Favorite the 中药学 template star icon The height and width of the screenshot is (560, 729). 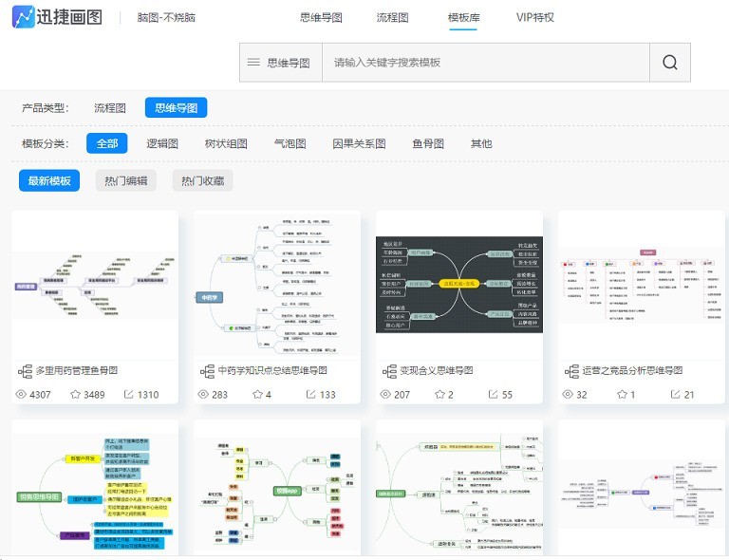click(257, 394)
